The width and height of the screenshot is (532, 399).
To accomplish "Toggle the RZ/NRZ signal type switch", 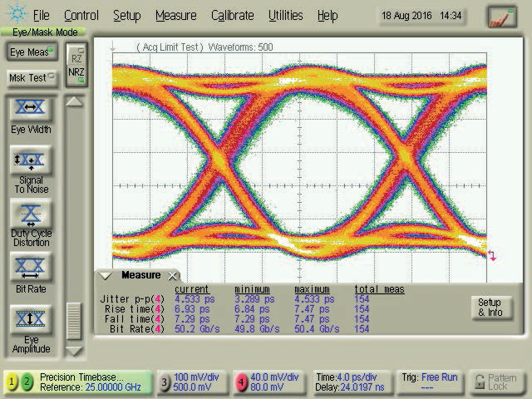I will point(76,65).
